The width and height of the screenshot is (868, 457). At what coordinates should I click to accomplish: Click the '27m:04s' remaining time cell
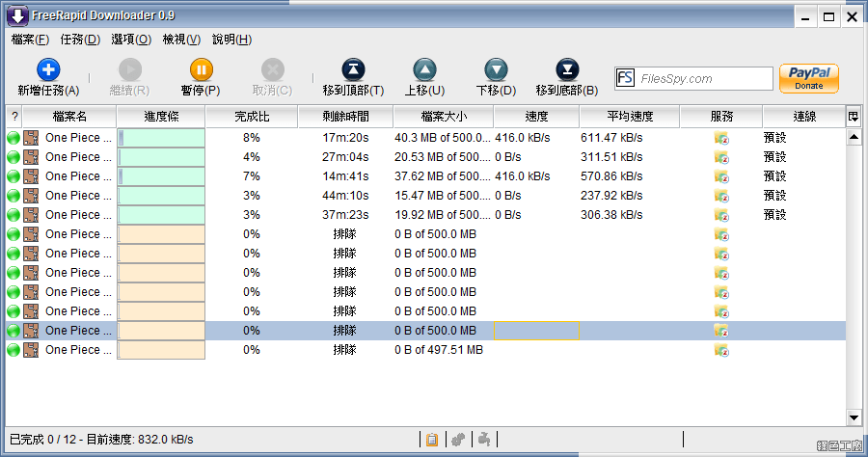tap(345, 157)
